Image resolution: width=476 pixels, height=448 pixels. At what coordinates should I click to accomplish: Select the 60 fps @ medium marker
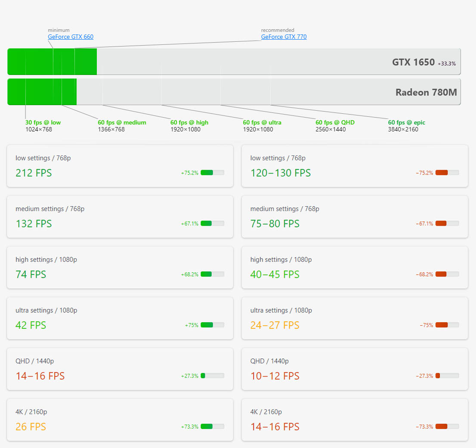point(122,122)
